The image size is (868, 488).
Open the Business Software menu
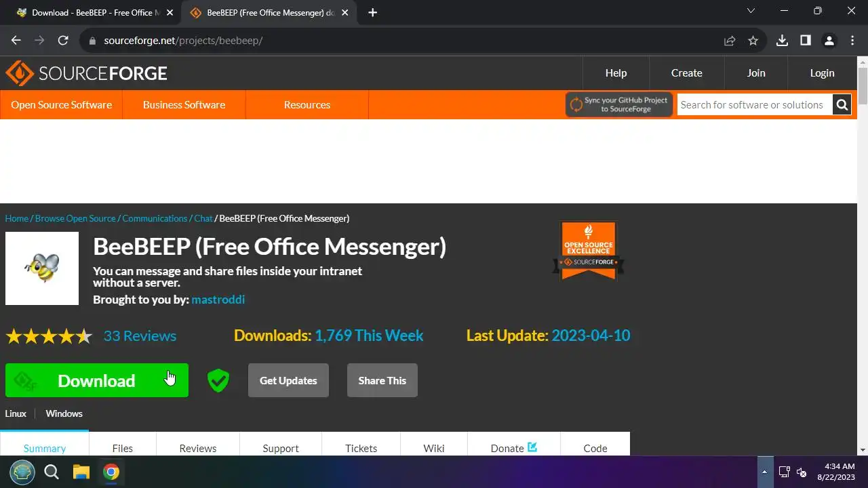pos(184,105)
